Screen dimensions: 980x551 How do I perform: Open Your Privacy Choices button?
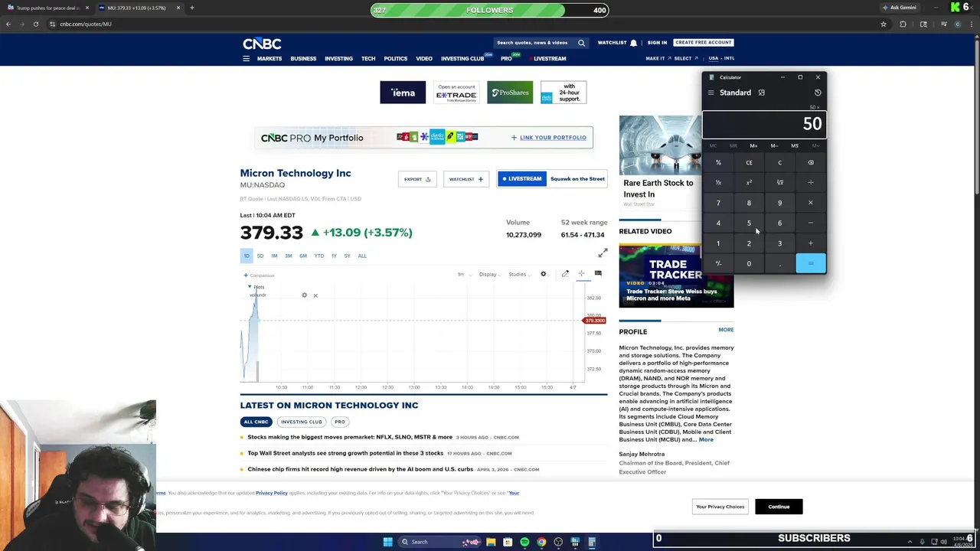[x=720, y=507]
